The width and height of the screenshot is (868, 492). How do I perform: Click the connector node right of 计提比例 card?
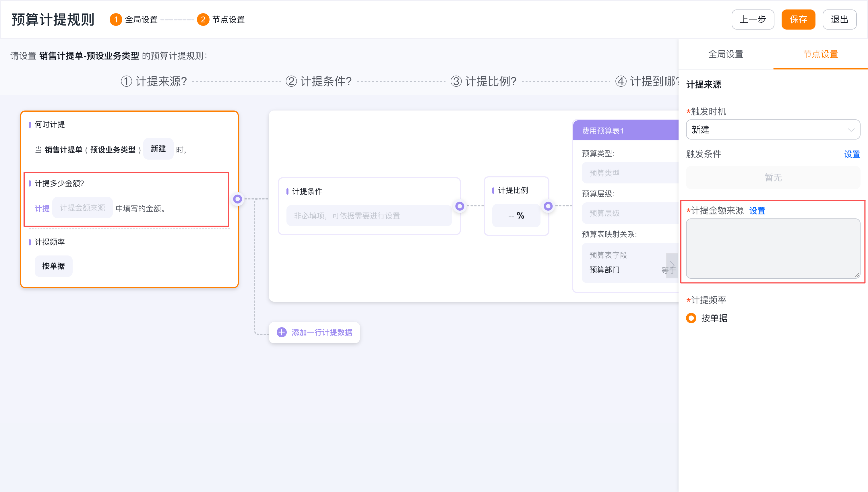548,206
